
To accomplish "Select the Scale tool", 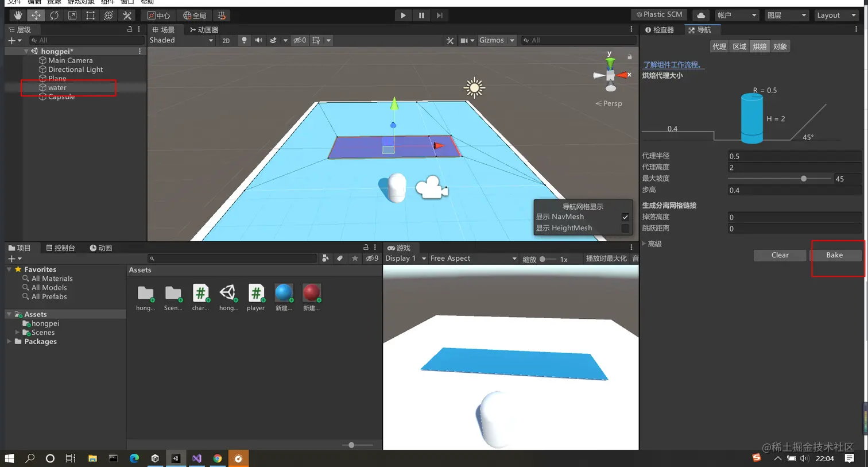I will coord(72,16).
